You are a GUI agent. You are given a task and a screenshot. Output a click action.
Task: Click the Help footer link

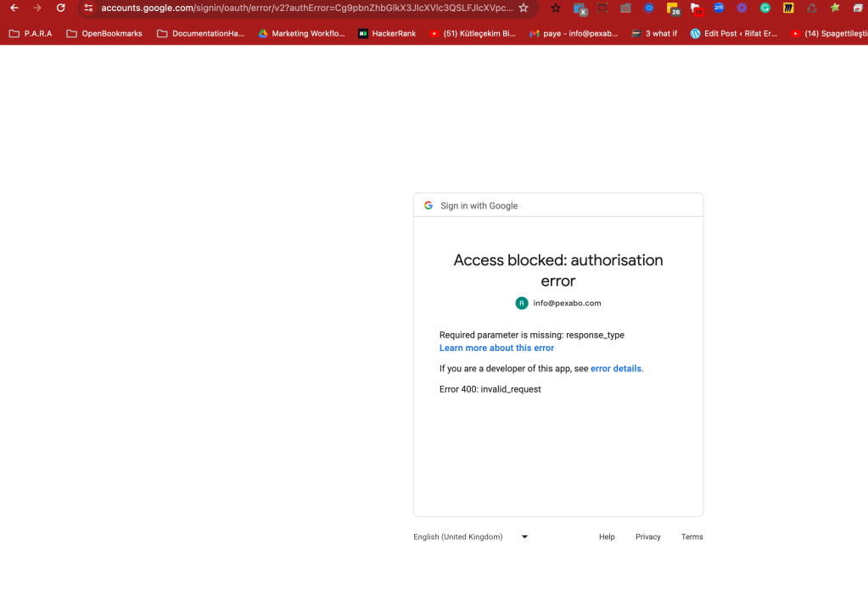click(x=607, y=537)
